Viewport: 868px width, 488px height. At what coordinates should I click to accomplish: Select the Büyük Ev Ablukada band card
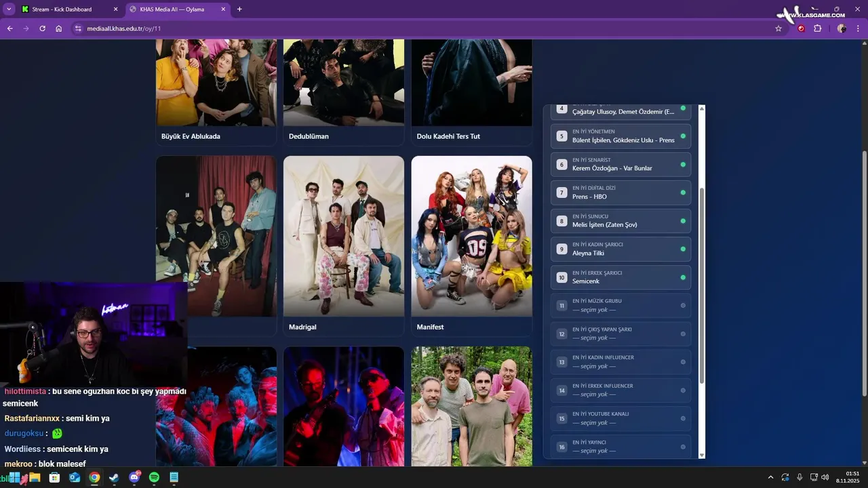click(x=216, y=92)
